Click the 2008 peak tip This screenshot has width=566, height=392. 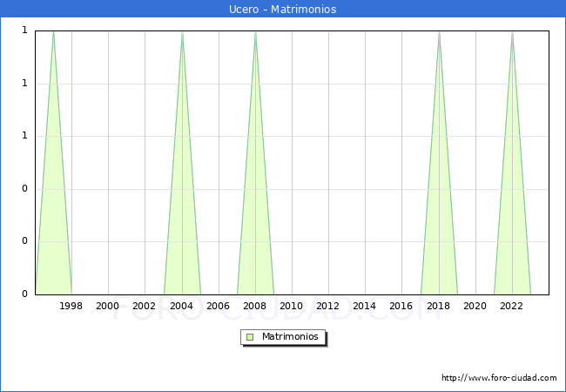click(x=255, y=32)
